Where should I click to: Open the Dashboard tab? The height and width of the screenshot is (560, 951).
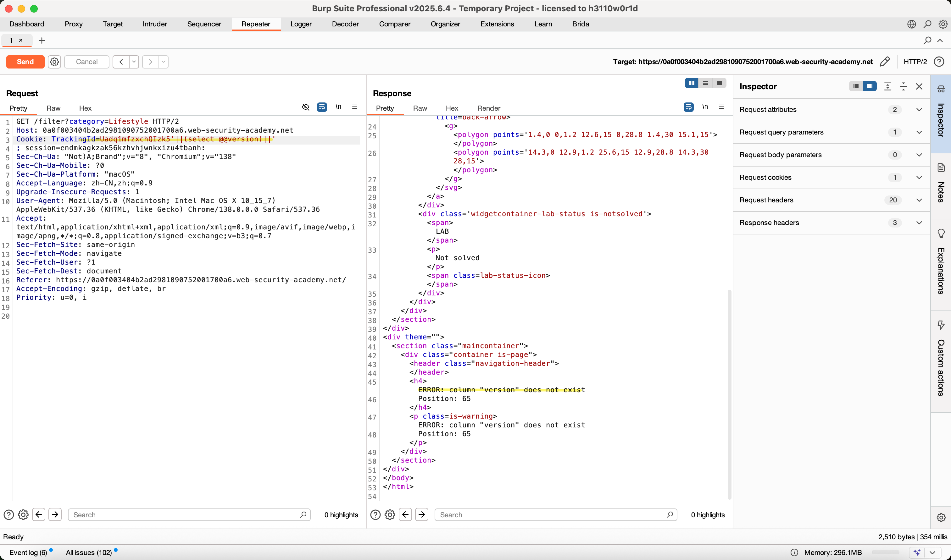tap(26, 24)
